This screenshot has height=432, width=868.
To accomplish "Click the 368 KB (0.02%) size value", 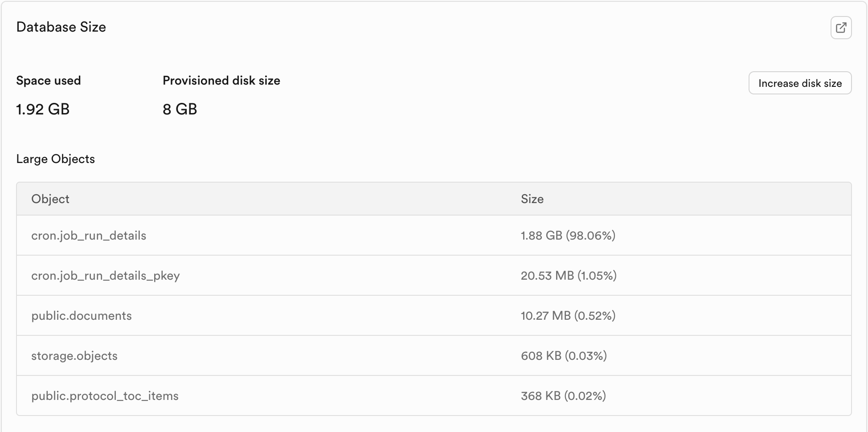I will pyautogui.click(x=563, y=396).
